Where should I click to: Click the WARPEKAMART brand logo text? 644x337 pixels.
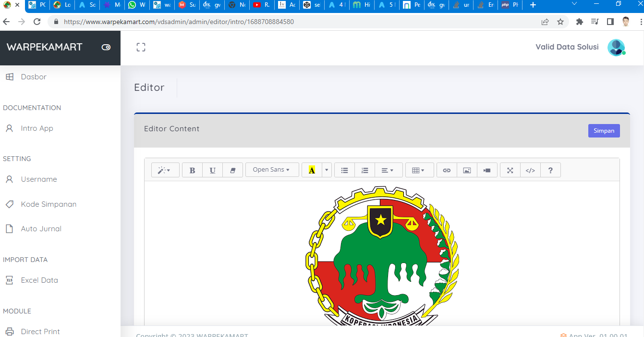[44, 47]
